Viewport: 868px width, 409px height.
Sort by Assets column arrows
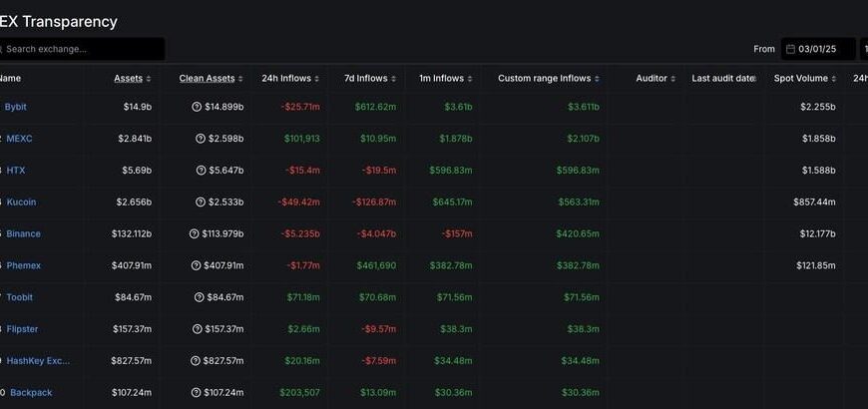pos(149,79)
